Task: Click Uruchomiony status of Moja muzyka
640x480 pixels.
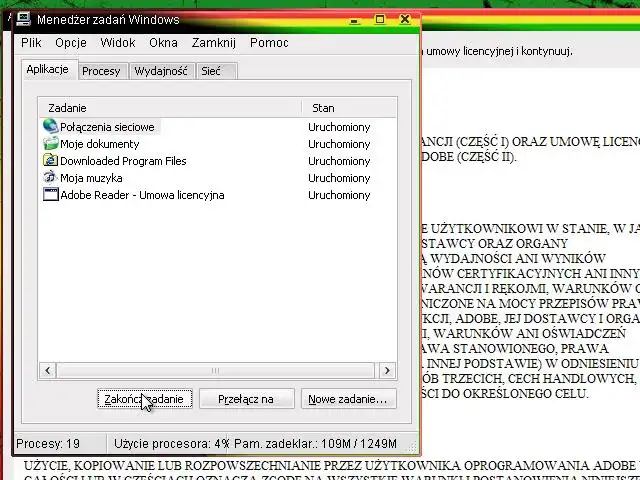Action: pos(339,178)
